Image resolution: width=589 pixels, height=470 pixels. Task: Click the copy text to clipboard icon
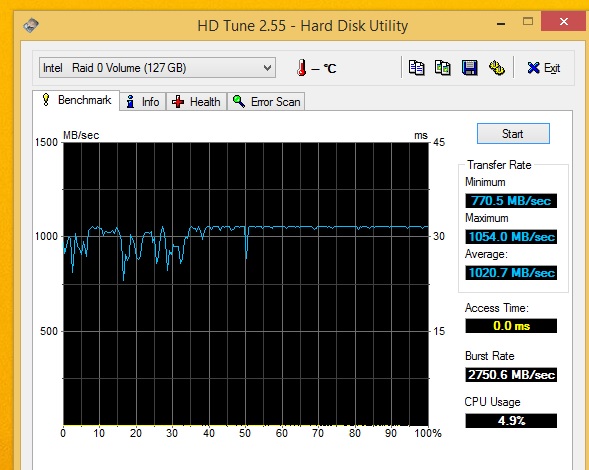coord(416,68)
